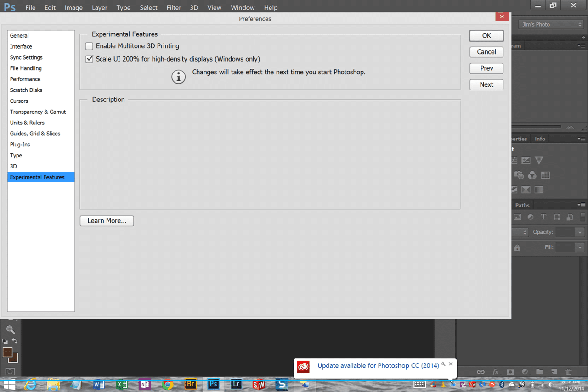This screenshot has width=588, height=392.
Task: Click the link layers icon
Action: [x=481, y=372]
